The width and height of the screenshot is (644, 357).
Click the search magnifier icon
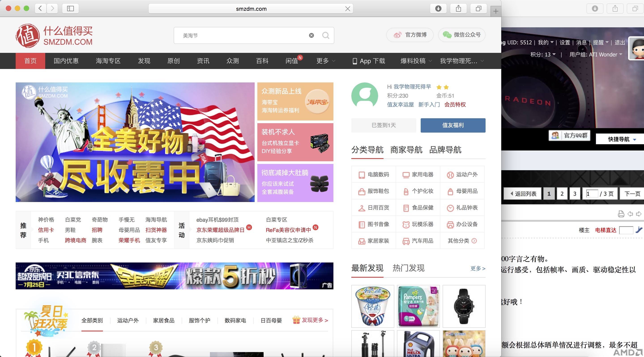click(x=326, y=35)
